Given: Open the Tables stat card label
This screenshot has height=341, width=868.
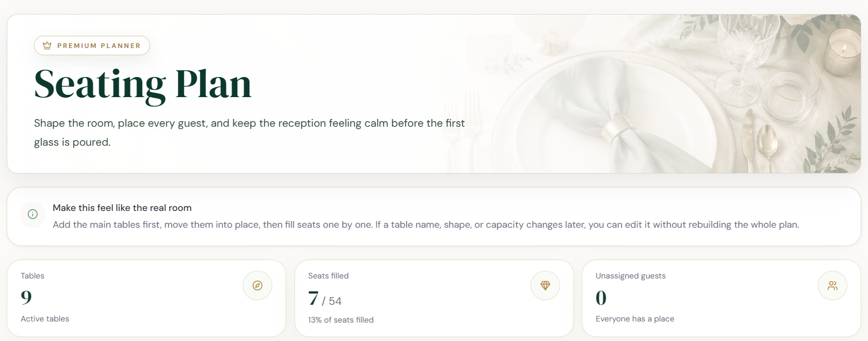Looking at the screenshot, I should pos(32,276).
